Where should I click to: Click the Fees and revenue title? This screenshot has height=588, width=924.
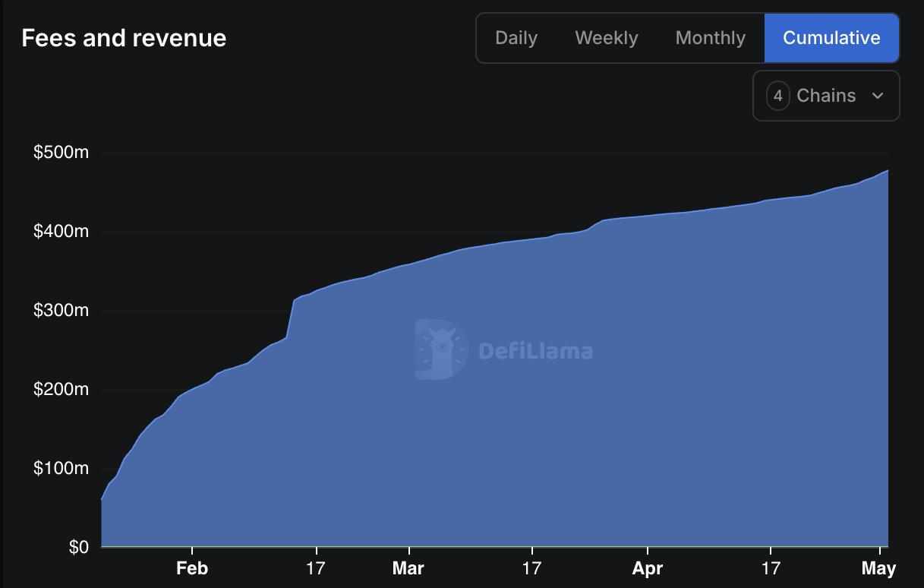pos(124,37)
